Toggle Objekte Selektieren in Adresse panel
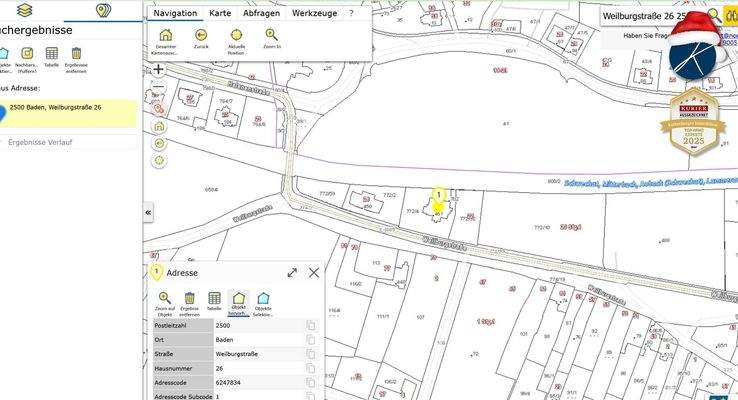This screenshot has width=738, height=400. pyautogui.click(x=263, y=298)
